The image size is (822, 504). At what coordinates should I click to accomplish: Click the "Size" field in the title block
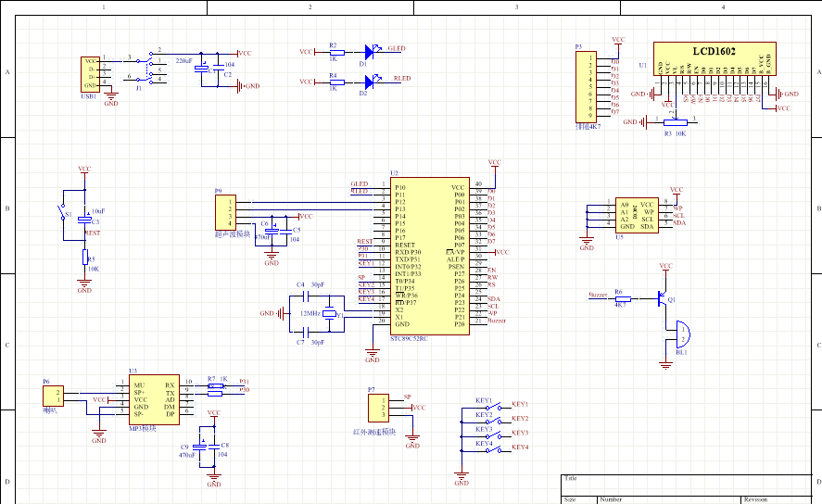pos(570,499)
